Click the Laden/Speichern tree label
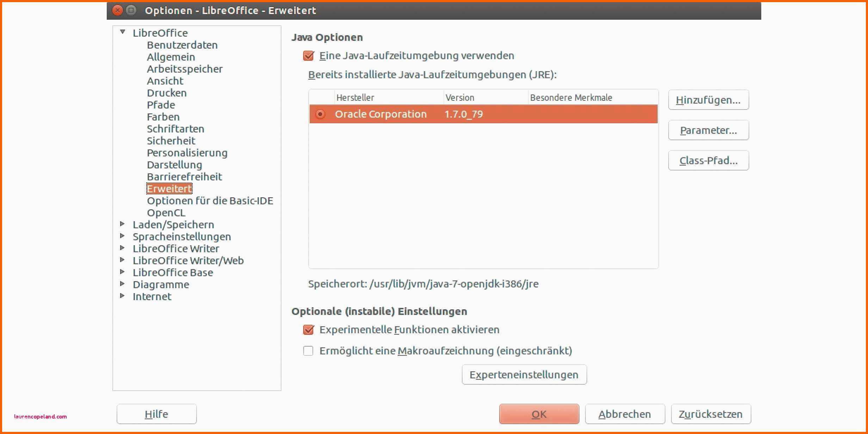The image size is (868, 434). click(173, 225)
